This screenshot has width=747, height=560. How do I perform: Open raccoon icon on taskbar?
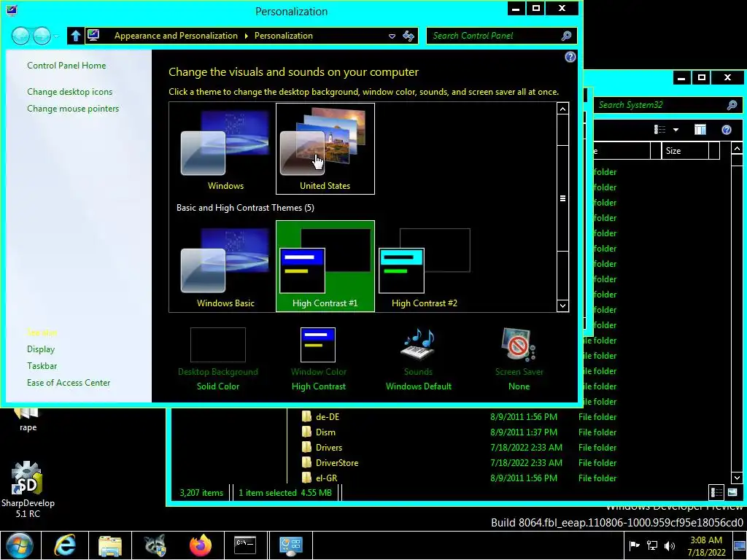155,545
